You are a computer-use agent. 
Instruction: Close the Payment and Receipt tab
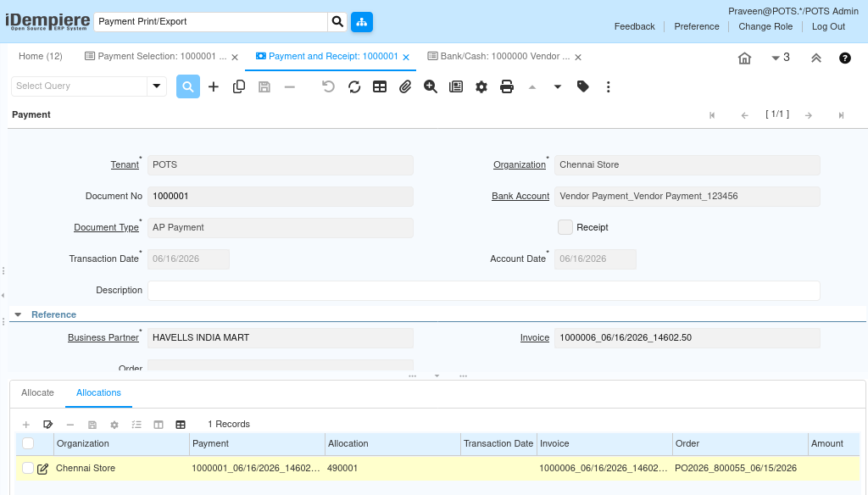coord(406,57)
